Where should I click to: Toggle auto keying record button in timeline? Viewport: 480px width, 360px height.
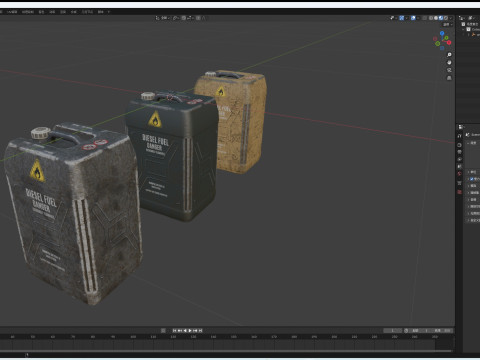click(x=163, y=330)
